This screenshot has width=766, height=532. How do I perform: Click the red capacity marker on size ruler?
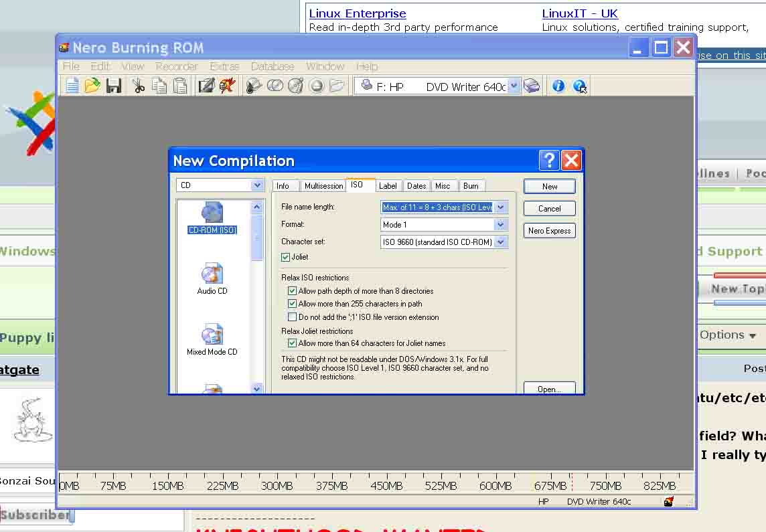pyautogui.click(x=572, y=482)
